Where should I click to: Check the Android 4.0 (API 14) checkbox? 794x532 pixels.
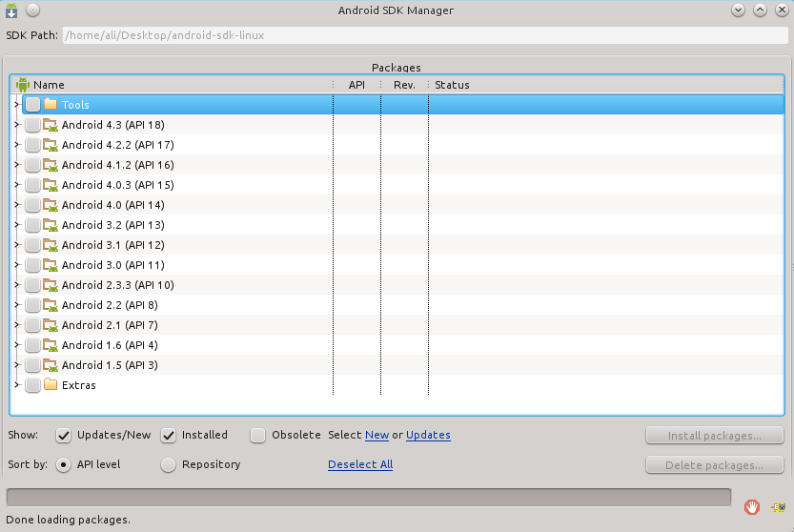[33, 205]
